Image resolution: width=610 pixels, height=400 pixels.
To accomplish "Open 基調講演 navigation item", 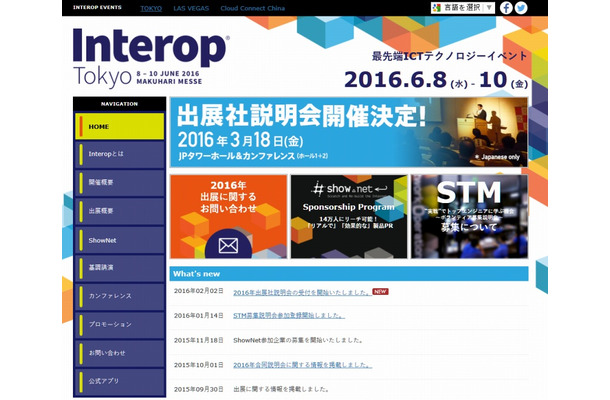I will click(x=120, y=268).
